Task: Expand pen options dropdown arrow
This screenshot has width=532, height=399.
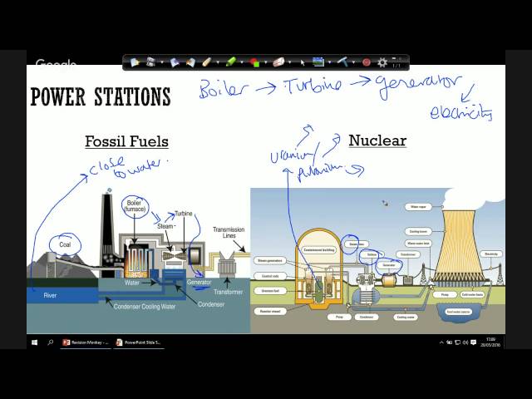Action: (x=218, y=62)
